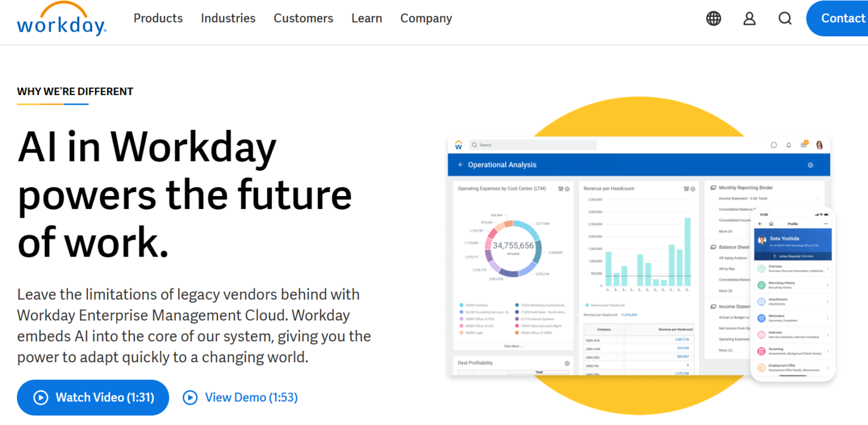
Task: Click 40000 Office of CHRO legend dot
Action: point(517,333)
